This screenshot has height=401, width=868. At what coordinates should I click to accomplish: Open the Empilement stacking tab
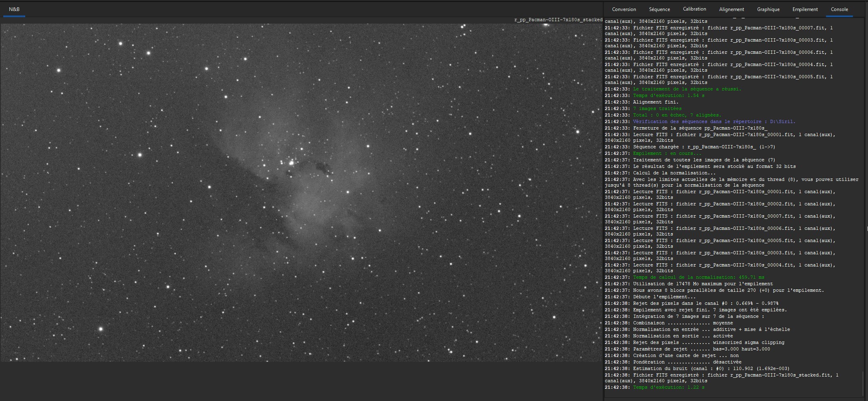[x=805, y=9]
